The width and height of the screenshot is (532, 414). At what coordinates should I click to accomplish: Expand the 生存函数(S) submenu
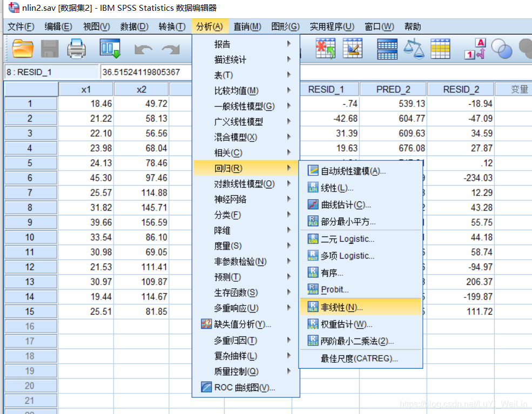[x=246, y=292]
